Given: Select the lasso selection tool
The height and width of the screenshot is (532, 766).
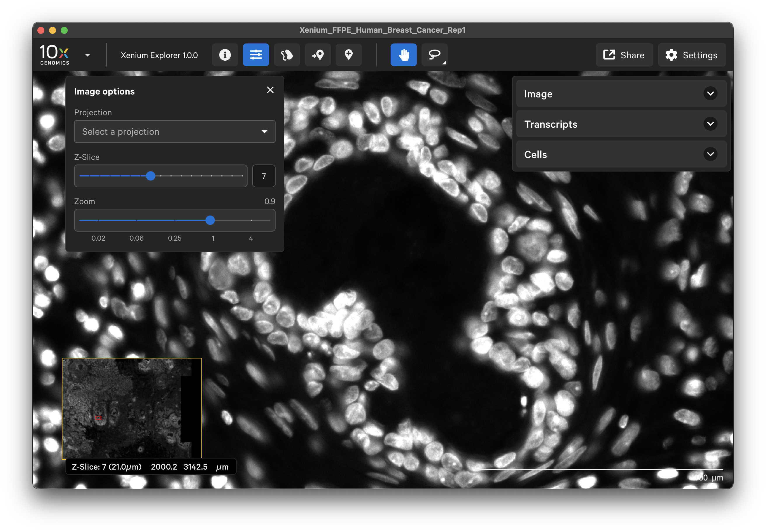Looking at the screenshot, I should [434, 55].
